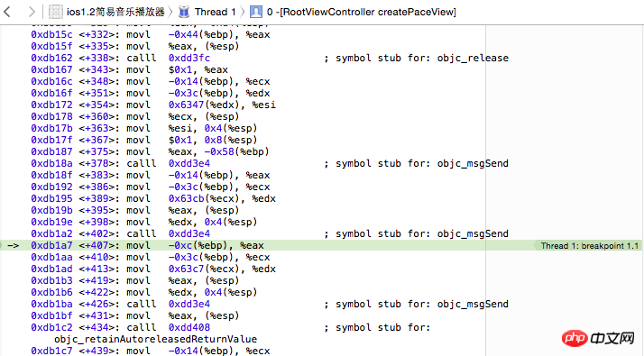Click the Thread 1 spool icon
This screenshot has height=356, width=644.
coord(184,12)
